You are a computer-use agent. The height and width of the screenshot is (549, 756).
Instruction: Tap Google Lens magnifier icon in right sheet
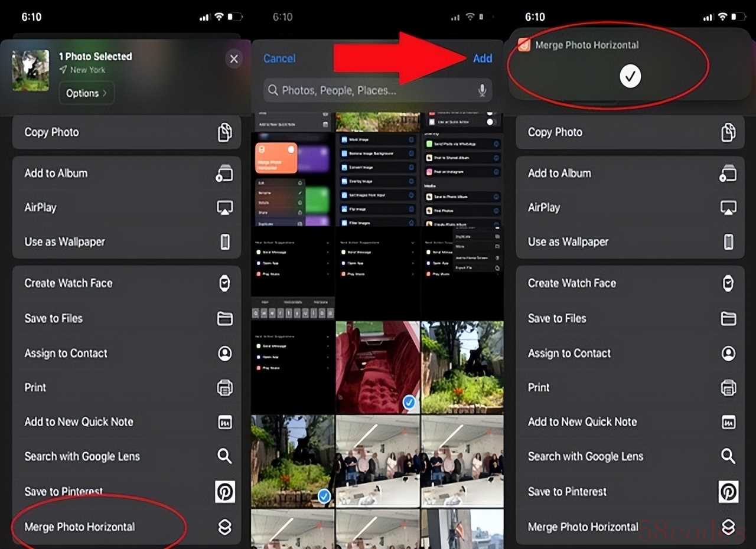[728, 456]
